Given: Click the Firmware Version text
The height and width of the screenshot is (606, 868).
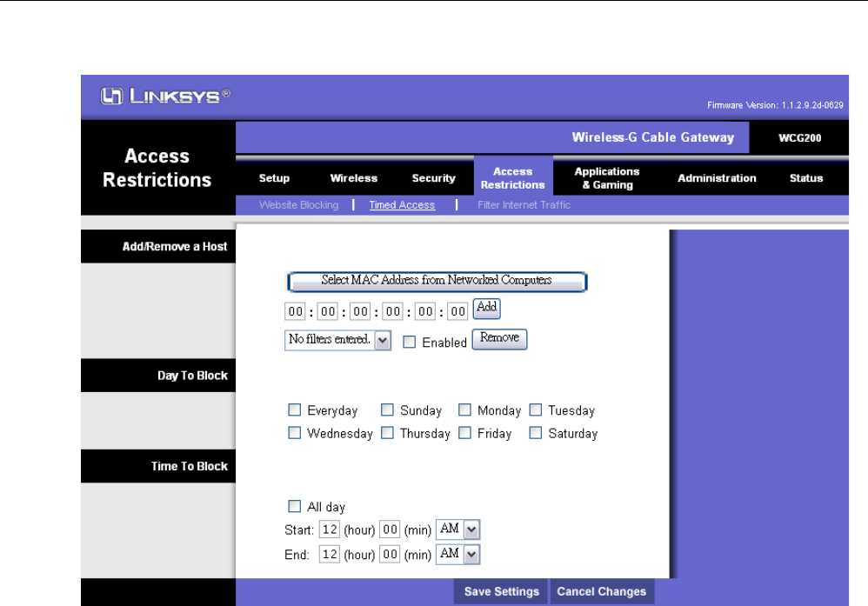Looking at the screenshot, I should [x=775, y=105].
